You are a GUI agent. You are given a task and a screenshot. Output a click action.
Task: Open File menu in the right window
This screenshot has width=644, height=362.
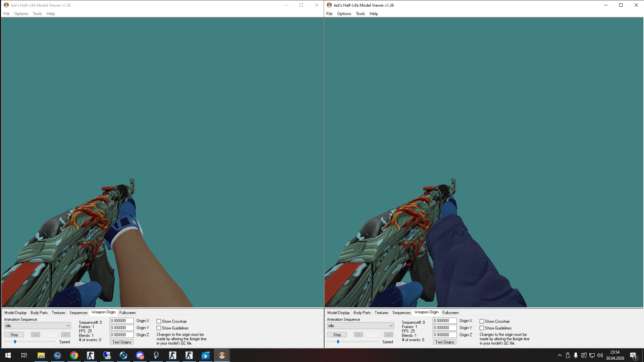pyautogui.click(x=329, y=14)
